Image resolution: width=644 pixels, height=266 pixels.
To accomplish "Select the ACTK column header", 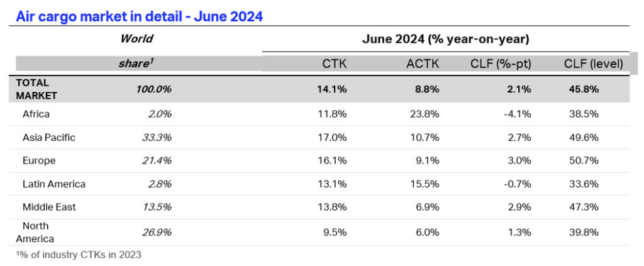I will 426,63.
